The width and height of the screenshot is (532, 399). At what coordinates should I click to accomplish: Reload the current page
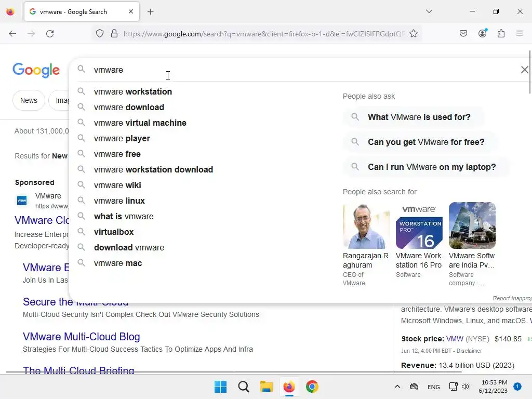(50, 34)
